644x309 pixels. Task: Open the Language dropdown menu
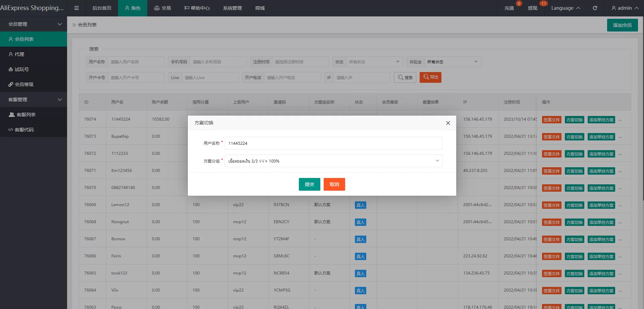pos(566,8)
